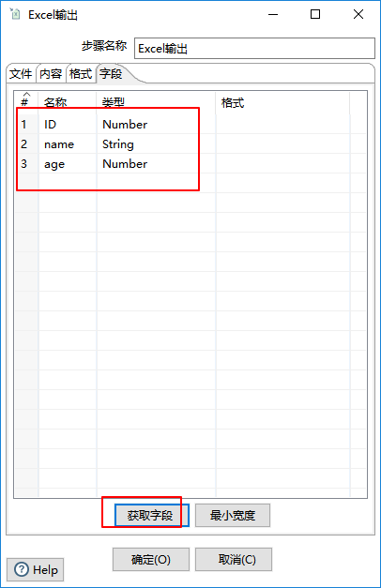The width and height of the screenshot is (381, 588).
Task: Open the 格式 tab
Action: pyautogui.click(x=81, y=73)
